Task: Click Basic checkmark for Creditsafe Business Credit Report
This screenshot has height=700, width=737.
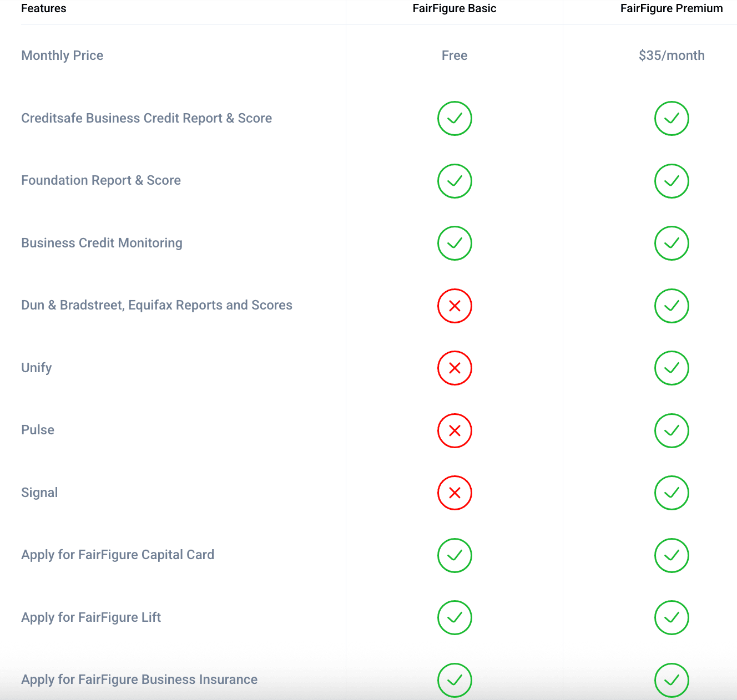Action: [455, 118]
